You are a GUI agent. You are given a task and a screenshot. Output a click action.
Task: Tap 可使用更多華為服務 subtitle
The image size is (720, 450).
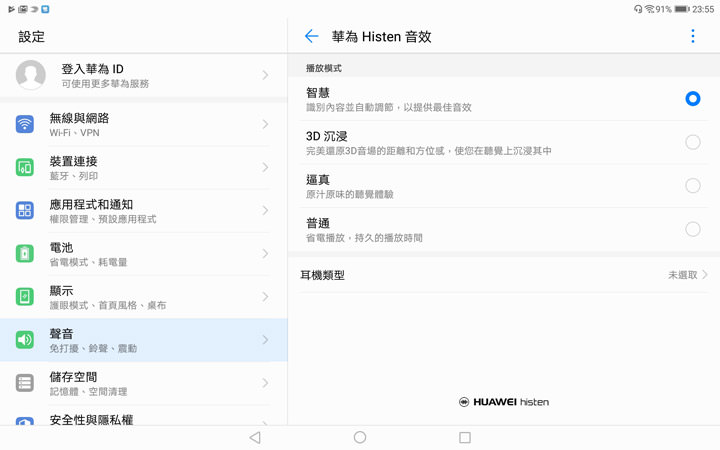(105, 84)
